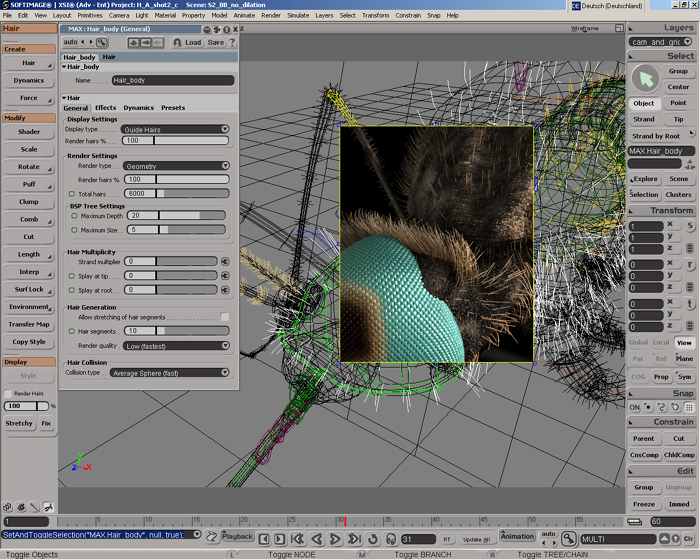Click the Splay at tip animation icon
The height and width of the screenshot is (560, 700).
(x=225, y=275)
